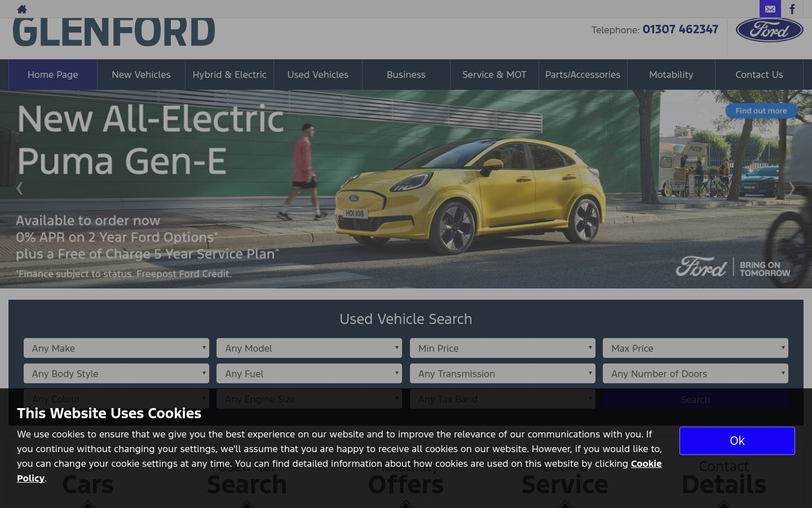Go to previous banner slide arrow
The image size is (812, 508).
20,188
